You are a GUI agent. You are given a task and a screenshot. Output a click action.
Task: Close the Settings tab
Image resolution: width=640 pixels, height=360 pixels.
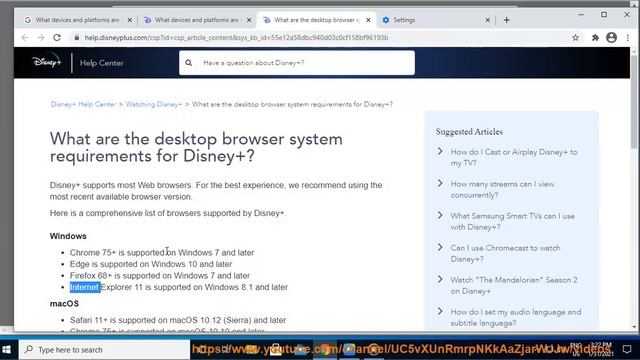click(x=487, y=20)
